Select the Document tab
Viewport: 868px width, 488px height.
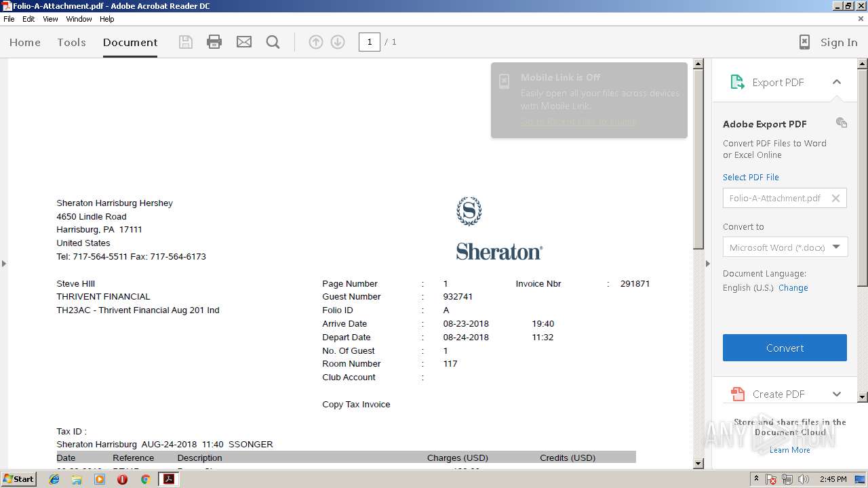[130, 42]
